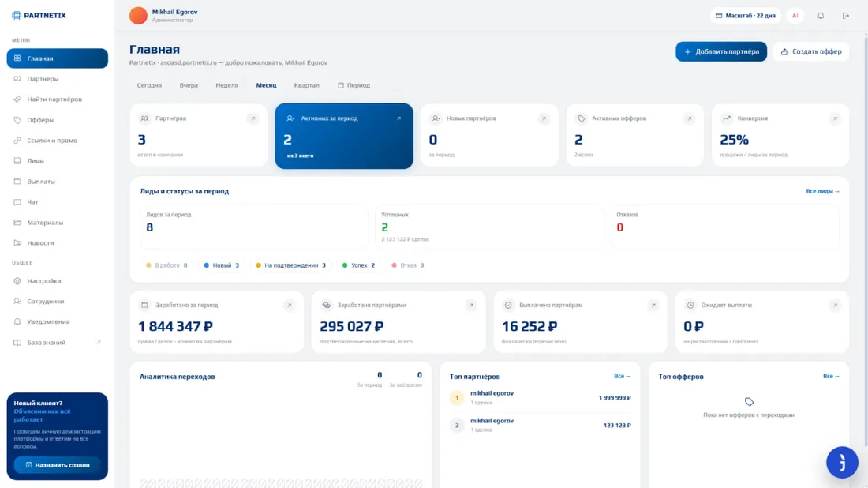The height and width of the screenshot is (488, 868).
Task: Open arrow on Активных за период card
Action: [398, 118]
